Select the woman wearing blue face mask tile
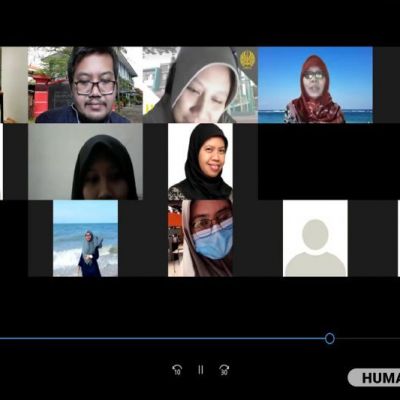The height and width of the screenshot is (400, 400). tap(200, 238)
